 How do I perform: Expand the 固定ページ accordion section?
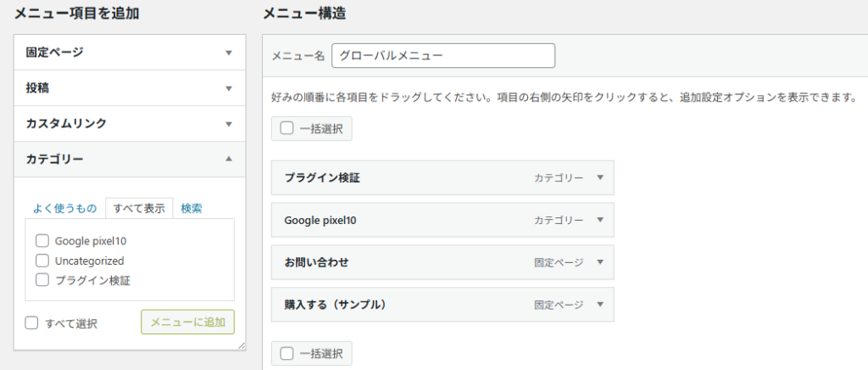pos(227,53)
